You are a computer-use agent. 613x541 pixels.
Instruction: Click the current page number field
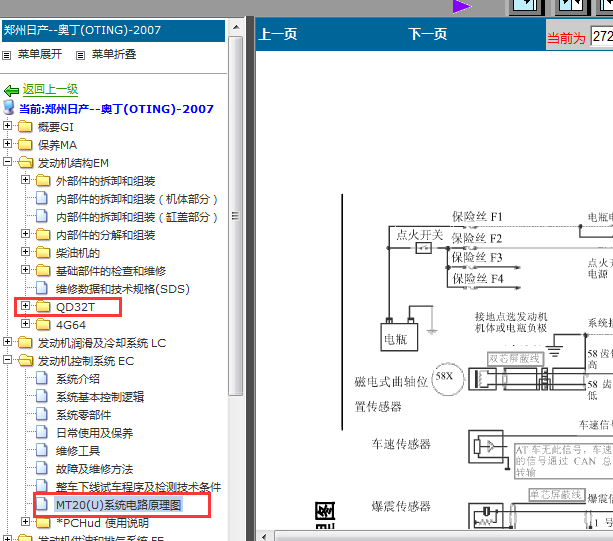point(601,37)
